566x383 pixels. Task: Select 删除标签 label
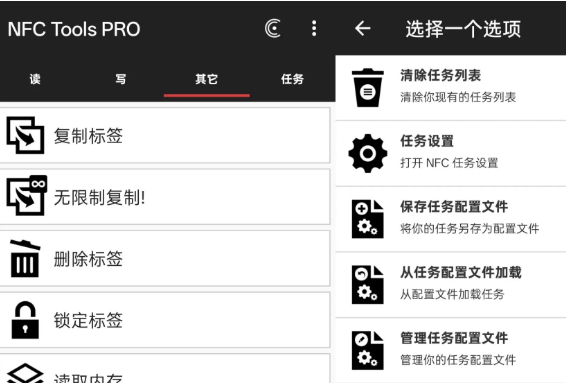(88, 259)
